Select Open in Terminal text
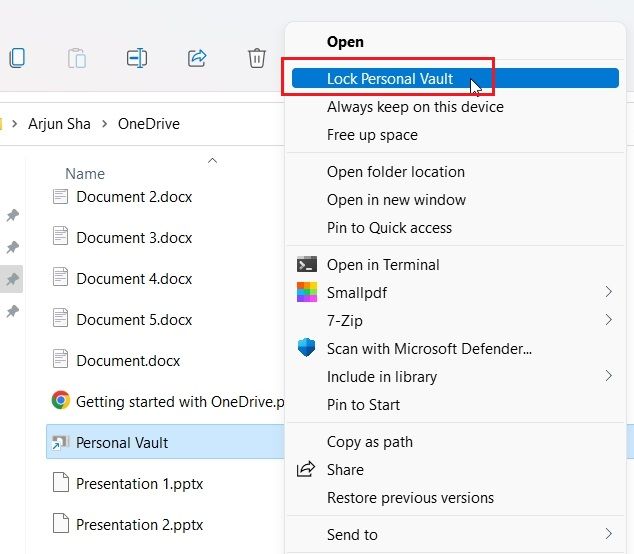 click(383, 265)
